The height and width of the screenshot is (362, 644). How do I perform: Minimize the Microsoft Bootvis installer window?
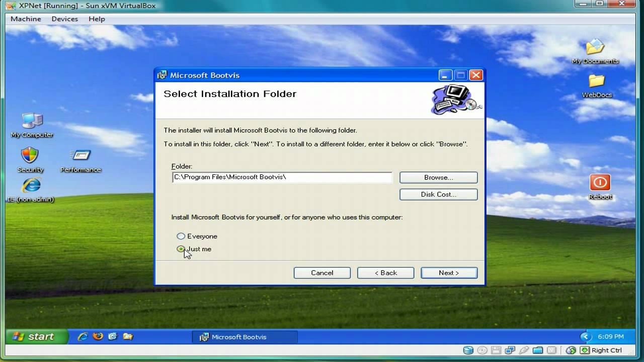pos(445,75)
